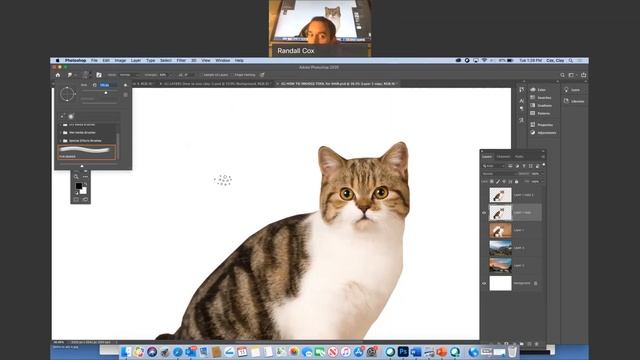Hide the Background layer
The height and width of the screenshot is (360, 640).
484,283
